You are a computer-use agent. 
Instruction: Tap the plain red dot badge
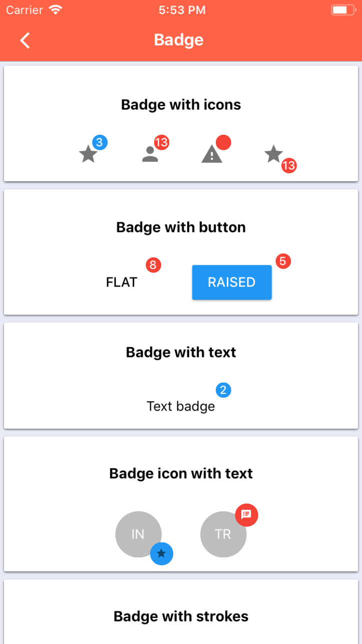click(x=223, y=142)
